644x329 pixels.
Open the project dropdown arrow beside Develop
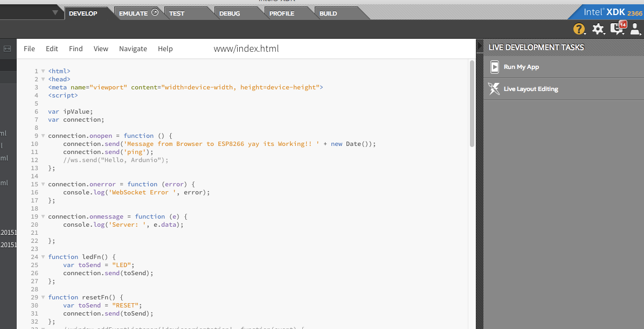coord(56,13)
